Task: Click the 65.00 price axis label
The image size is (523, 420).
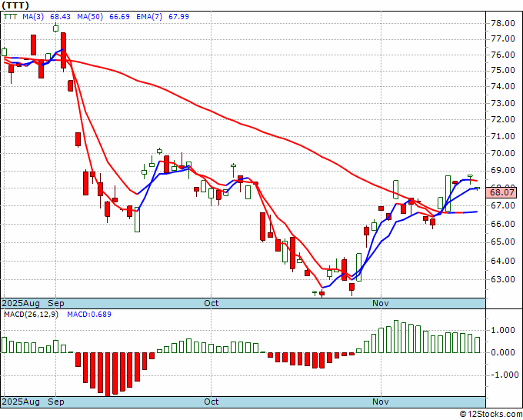Action: [503, 242]
